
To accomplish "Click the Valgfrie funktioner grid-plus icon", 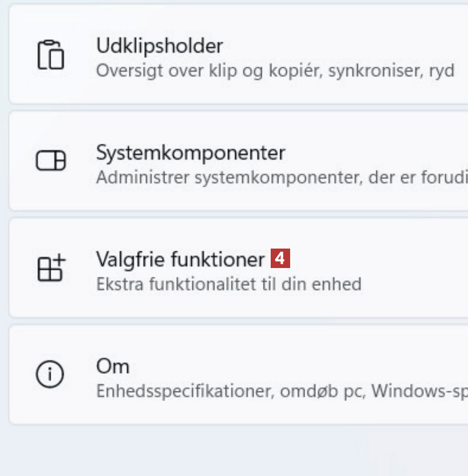I will [x=51, y=268].
